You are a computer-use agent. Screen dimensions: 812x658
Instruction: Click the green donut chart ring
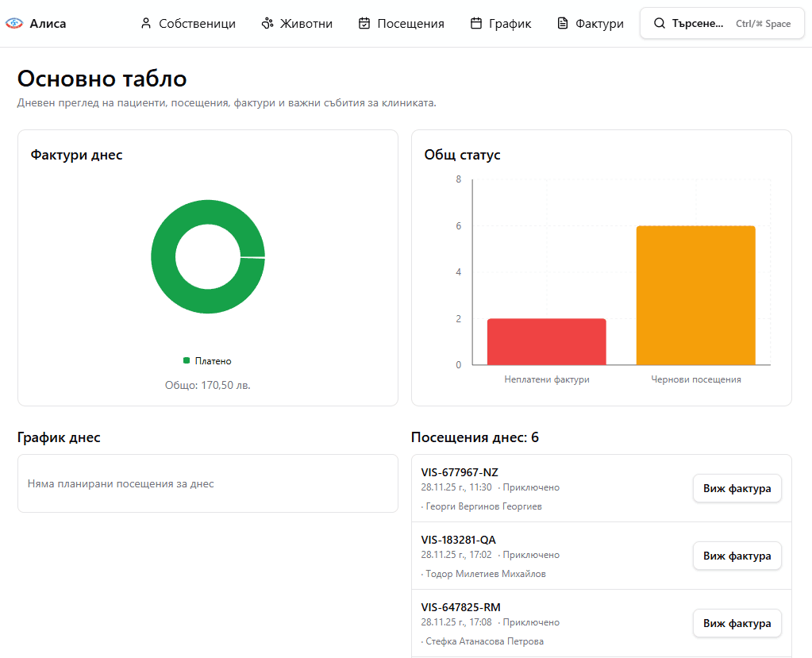(x=163, y=257)
